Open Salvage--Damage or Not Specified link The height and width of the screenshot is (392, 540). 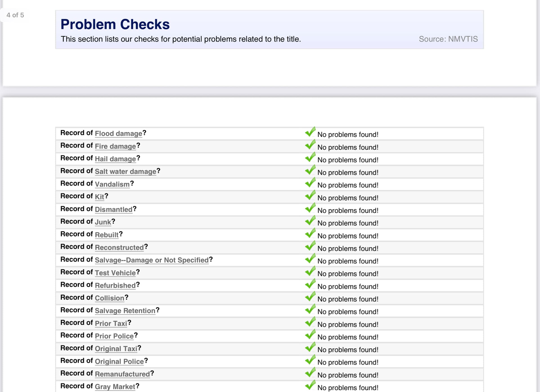pos(152,260)
